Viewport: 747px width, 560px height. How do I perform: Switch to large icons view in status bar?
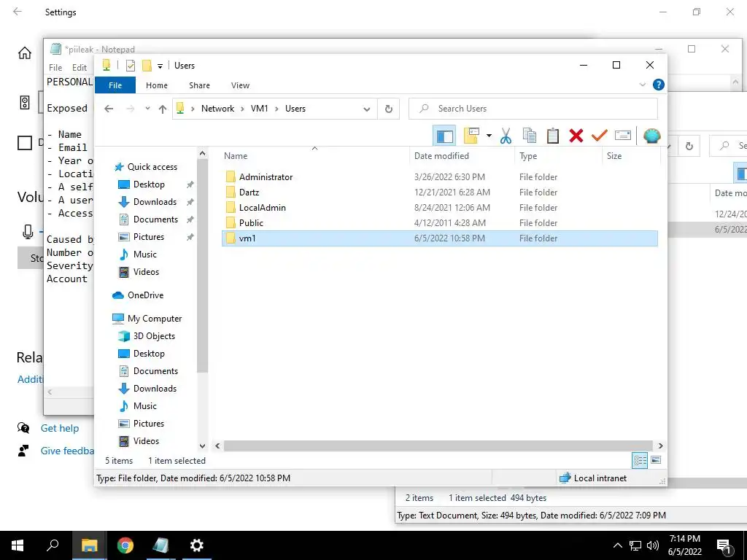656,460
